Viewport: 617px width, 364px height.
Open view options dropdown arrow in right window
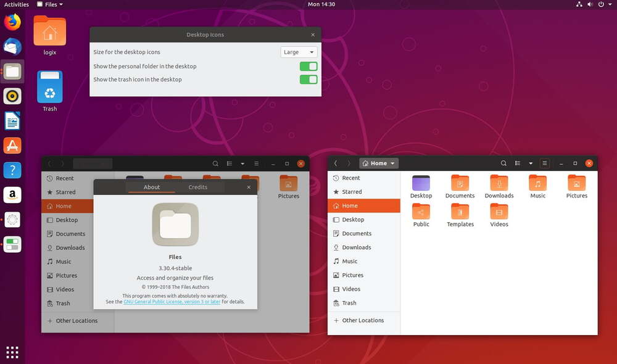(531, 163)
